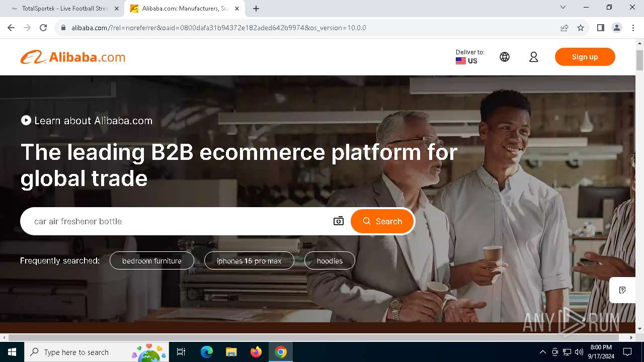
Task: Click the image search camera icon
Action: pos(339,221)
